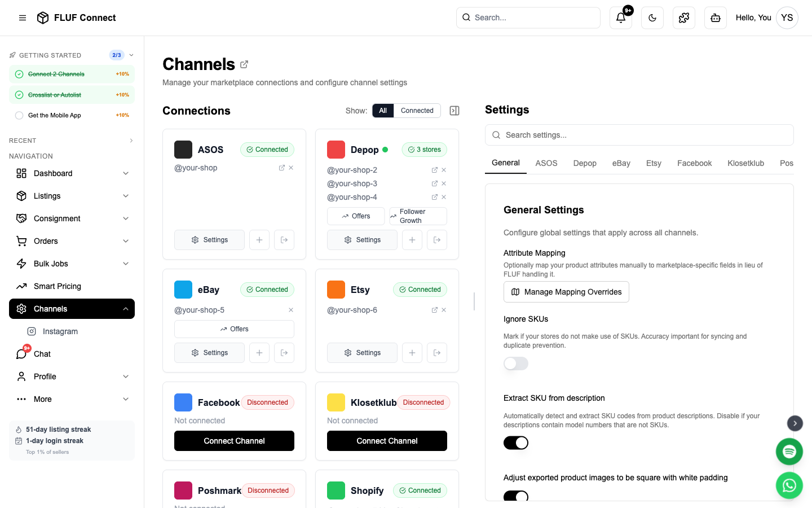
Task: Toggle dark mode moon icon
Action: (x=652, y=17)
